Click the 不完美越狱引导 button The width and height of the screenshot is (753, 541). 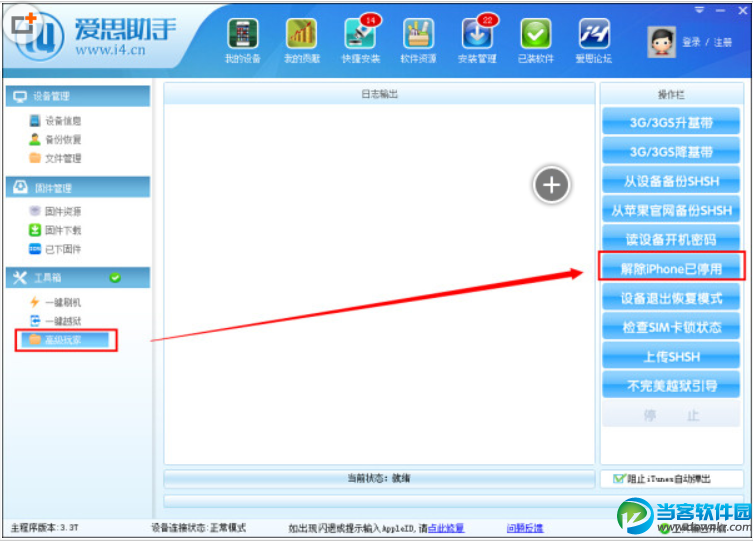coord(671,385)
